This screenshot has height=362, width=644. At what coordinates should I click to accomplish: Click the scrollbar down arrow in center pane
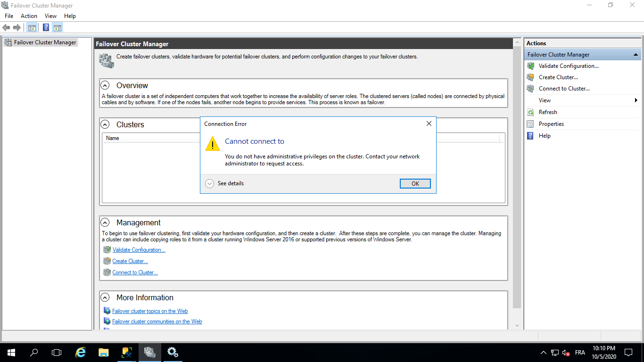click(x=517, y=325)
